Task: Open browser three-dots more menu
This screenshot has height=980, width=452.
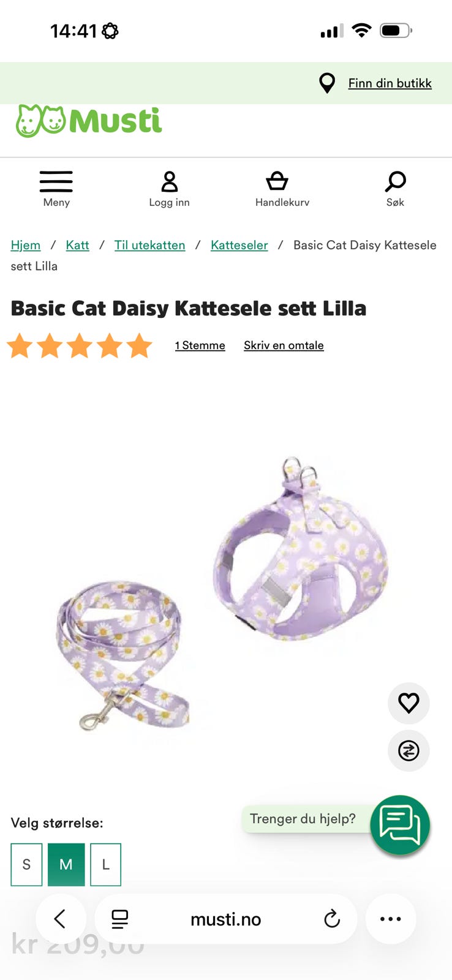Action: pyautogui.click(x=391, y=919)
